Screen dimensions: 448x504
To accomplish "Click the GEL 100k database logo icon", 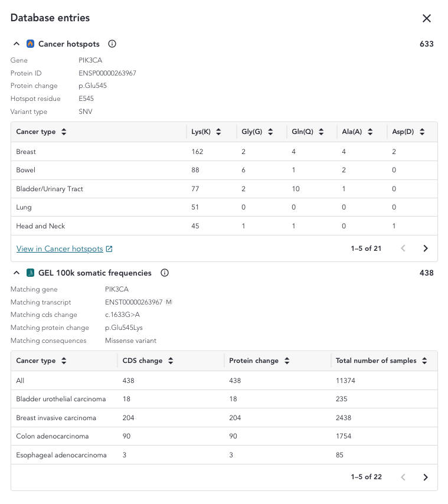I will [x=31, y=273].
